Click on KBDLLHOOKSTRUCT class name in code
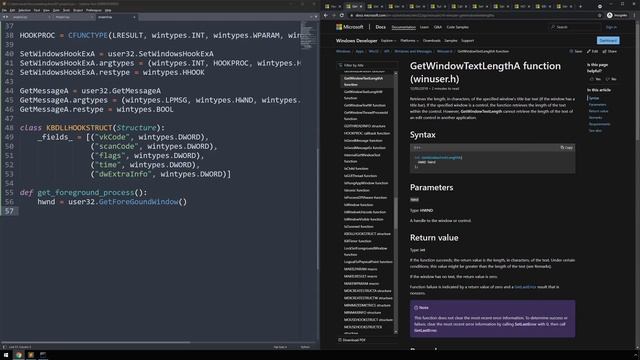This screenshot has height=360, width=640. point(79,128)
